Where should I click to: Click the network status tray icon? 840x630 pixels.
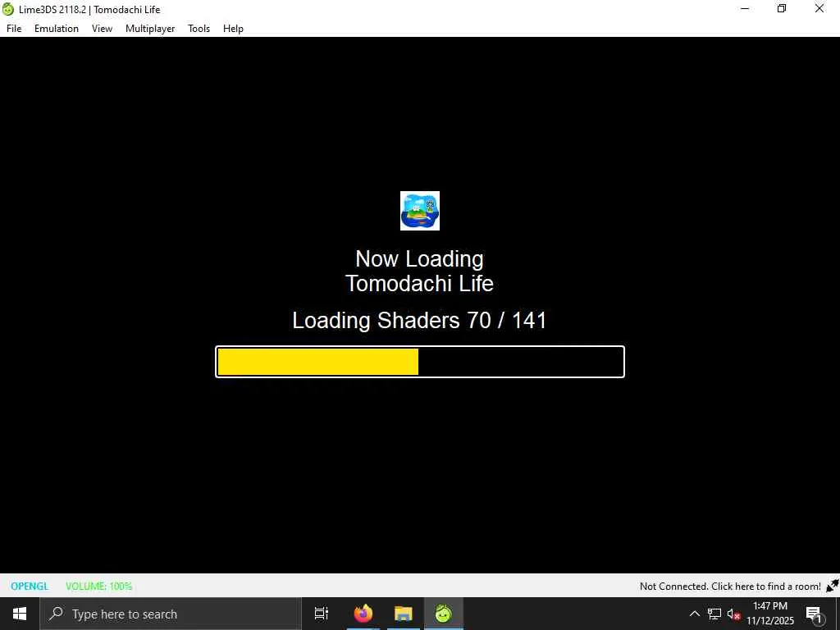coord(714,614)
